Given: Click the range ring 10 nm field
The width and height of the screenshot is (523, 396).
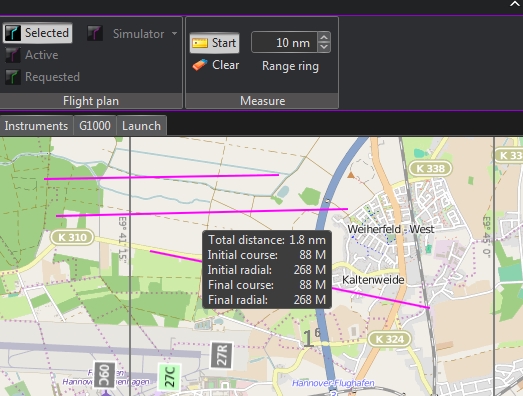Looking at the screenshot, I should pyautogui.click(x=284, y=42).
